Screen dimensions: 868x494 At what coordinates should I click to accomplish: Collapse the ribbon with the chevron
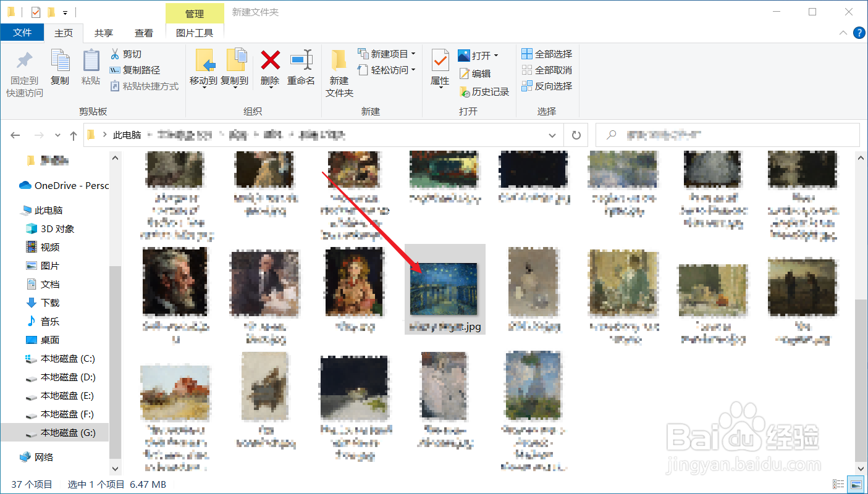click(843, 33)
